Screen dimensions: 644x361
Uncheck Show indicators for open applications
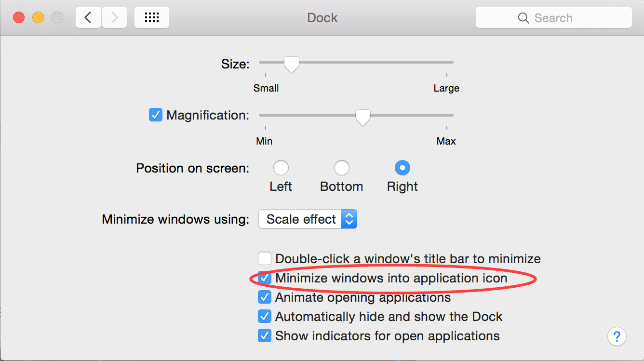[265, 335]
